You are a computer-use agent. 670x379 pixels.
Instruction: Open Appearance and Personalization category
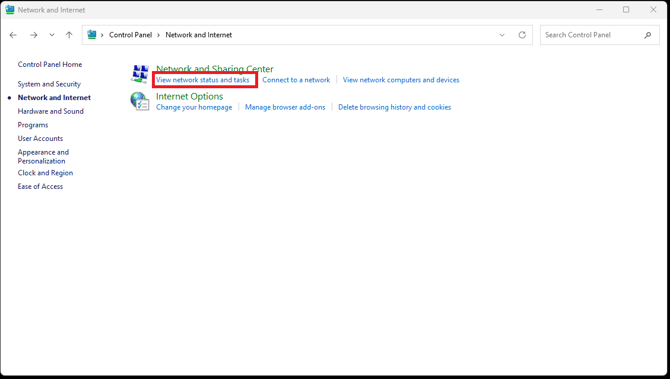(x=43, y=156)
